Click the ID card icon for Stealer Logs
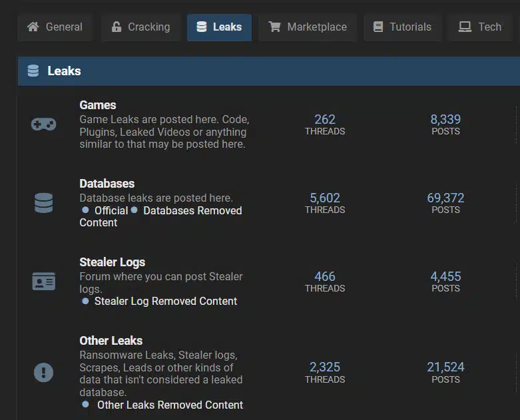Screen dimensions: 520x420 [x=44, y=282]
